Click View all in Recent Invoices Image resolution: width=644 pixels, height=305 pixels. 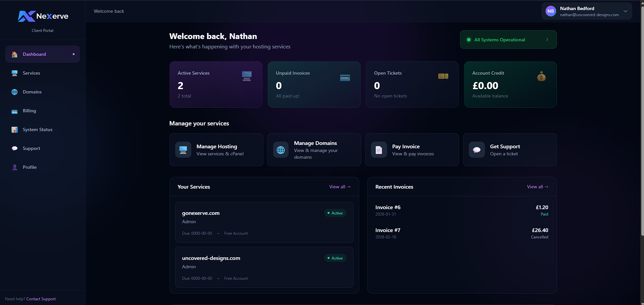point(537,187)
